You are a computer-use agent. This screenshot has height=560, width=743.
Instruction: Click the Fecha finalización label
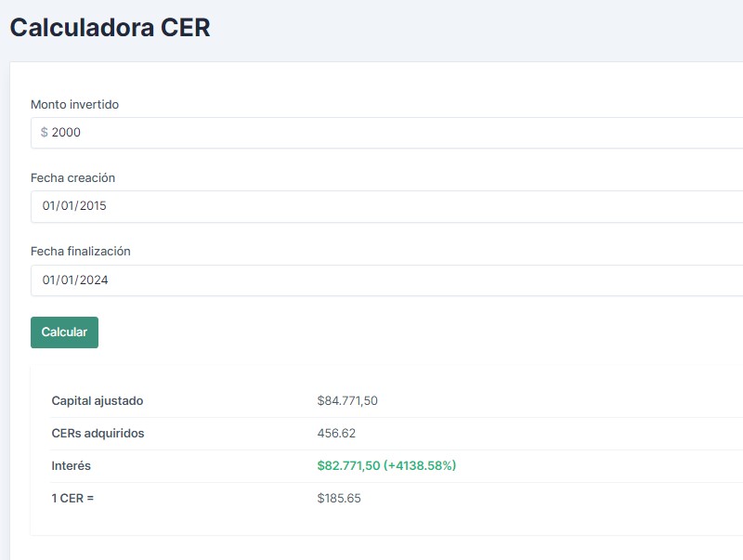81,252
